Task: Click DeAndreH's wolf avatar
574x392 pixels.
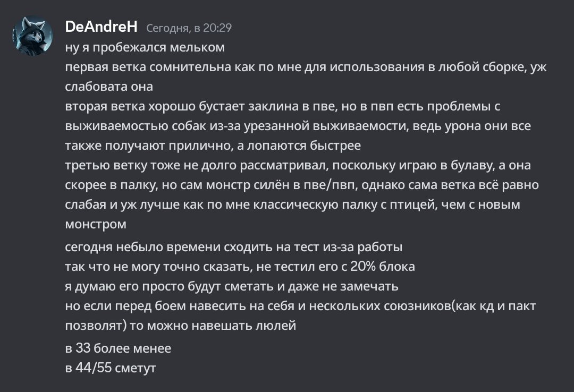Action: pyautogui.click(x=33, y=35)
